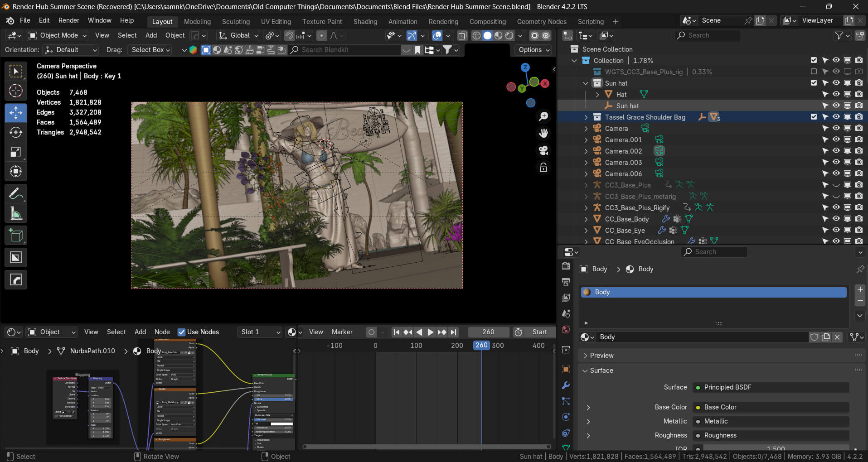The height and width of the screenshot is (462, 868).
Task: Expand the Tassel Grace Shoulder Bag collection
Action: click(586, 117)
